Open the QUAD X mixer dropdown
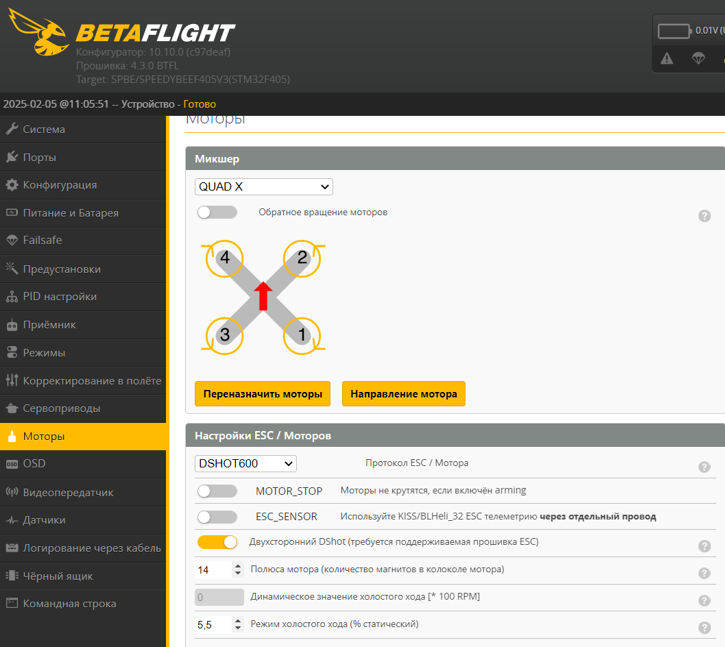 tap(264, 187)
